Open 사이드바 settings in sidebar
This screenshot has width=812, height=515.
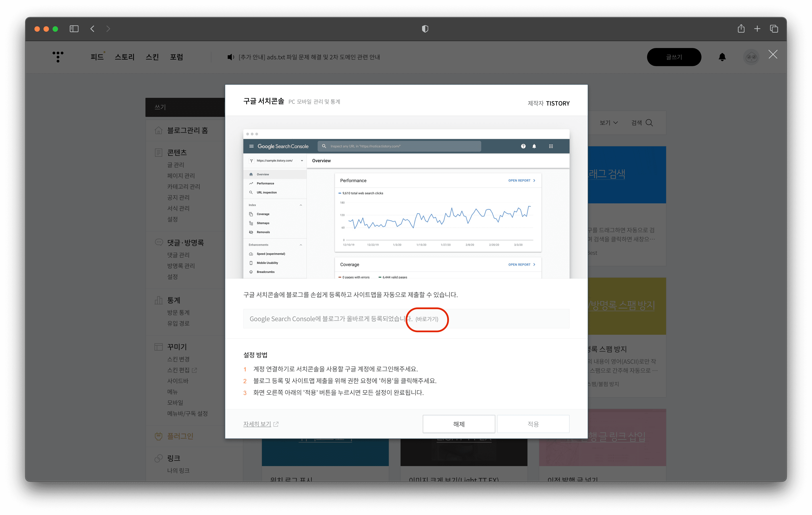(178, 381)
